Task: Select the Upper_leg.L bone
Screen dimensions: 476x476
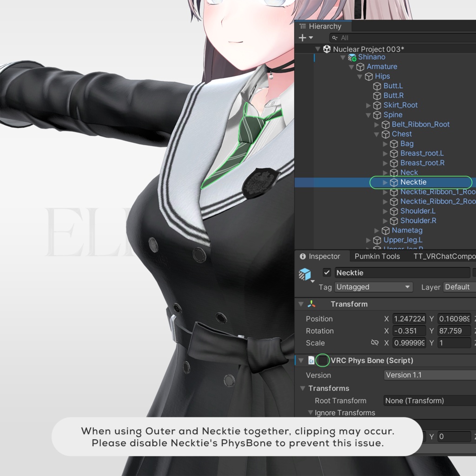Action: [x=403, y=240]
